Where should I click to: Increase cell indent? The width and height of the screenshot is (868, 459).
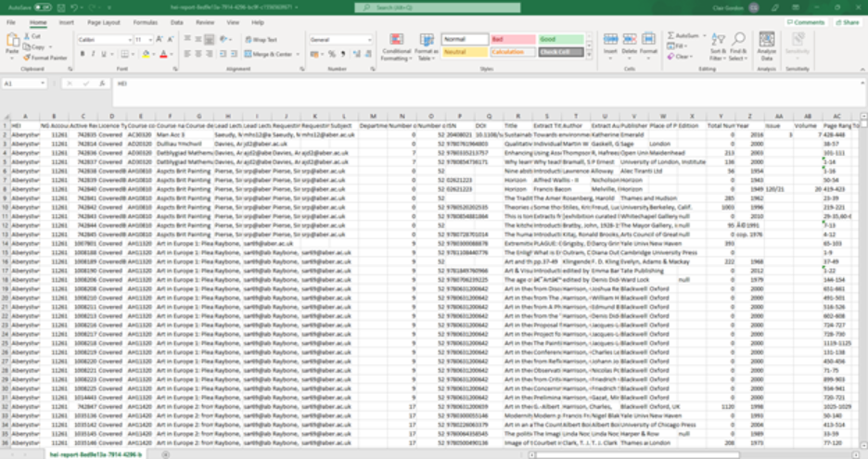point(234,55)
